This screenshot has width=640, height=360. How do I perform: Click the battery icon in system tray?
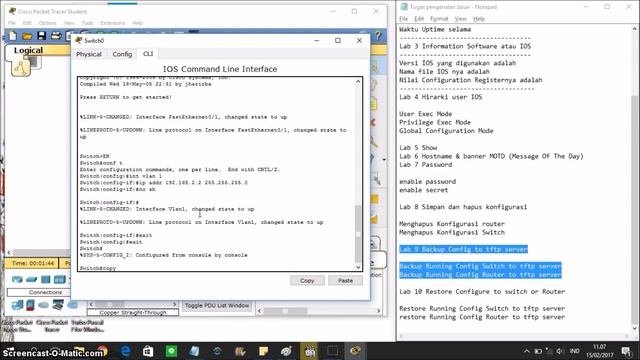538,351
